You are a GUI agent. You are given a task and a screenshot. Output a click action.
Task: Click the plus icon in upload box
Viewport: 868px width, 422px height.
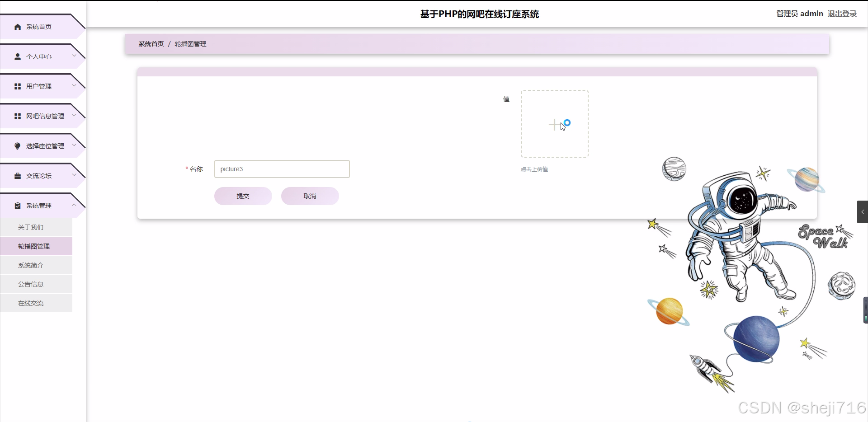click(x=554, y=124)
